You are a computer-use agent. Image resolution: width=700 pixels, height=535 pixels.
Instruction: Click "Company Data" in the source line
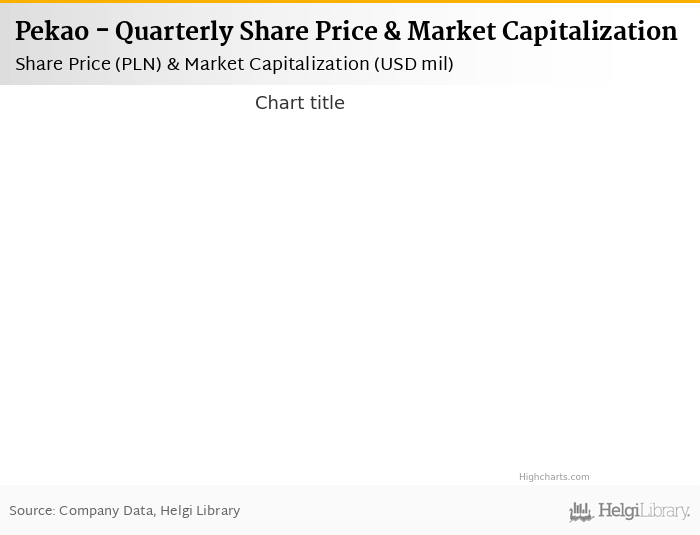click(x=106, y=511)
